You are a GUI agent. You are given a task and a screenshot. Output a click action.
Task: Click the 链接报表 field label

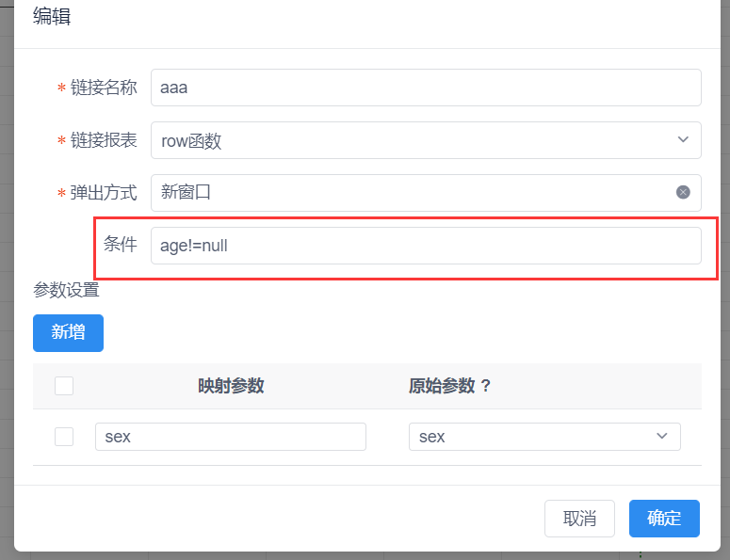(104, 140)
